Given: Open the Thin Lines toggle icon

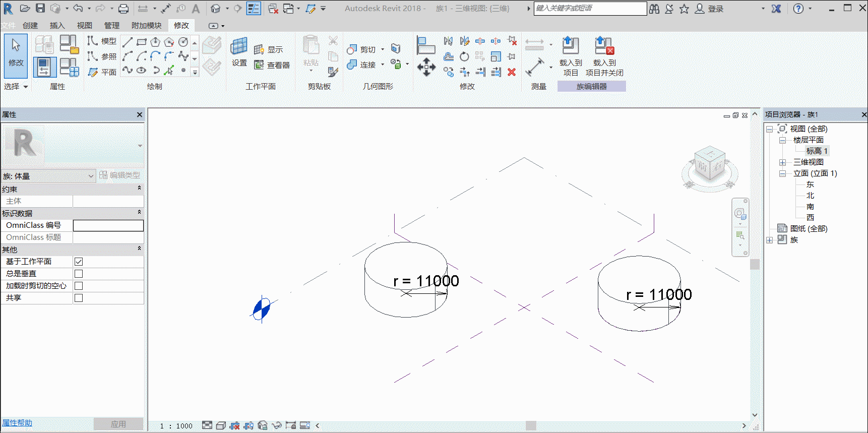Looking at the screenshot, I should pyautogui.click(x=254, y=9).
